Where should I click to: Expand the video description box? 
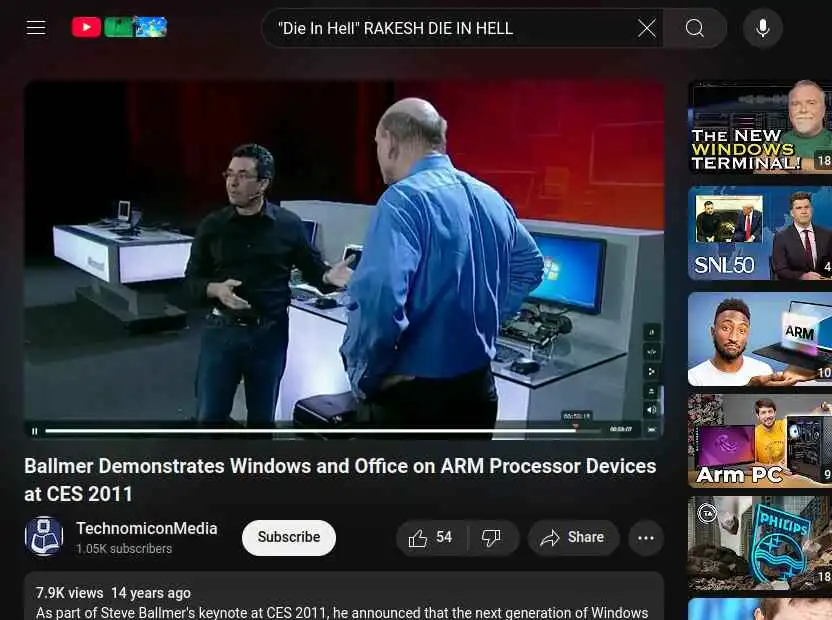pyautogui.click(x=344, y=596)
